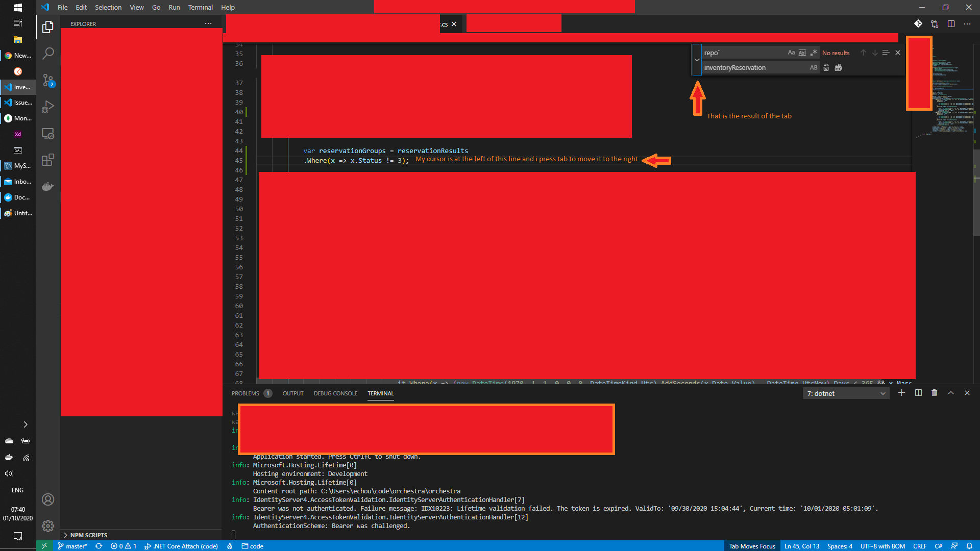
Task: Click the CRLF line ending indicator
Action: pyautogui.click(x=919, y=546)
